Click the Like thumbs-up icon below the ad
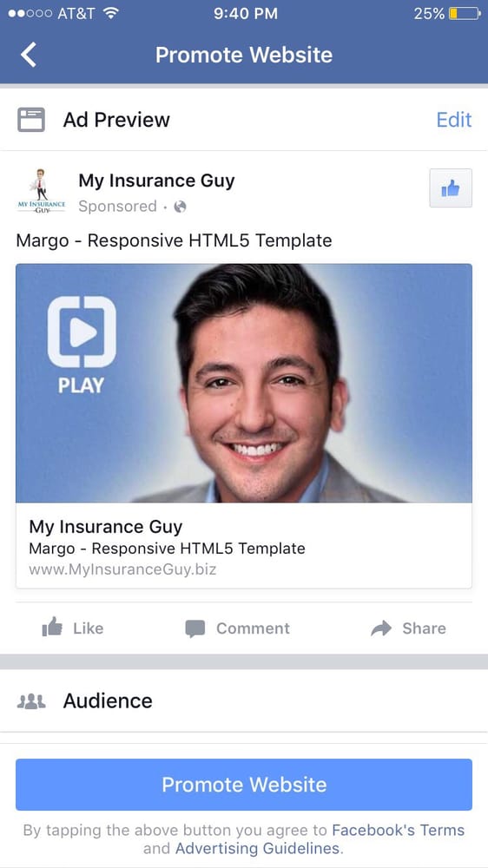The height and width of the screenshot is (868, 488). [x=52, y=628]
